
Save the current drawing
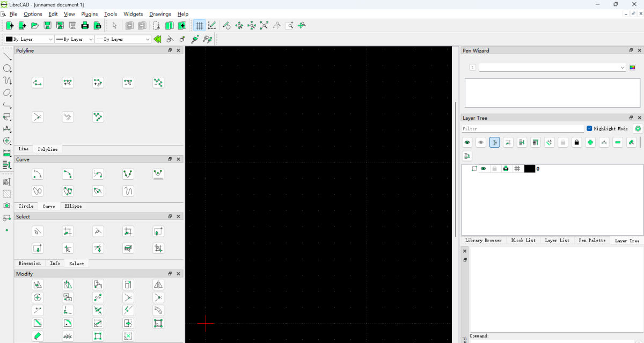click(47, 25)
